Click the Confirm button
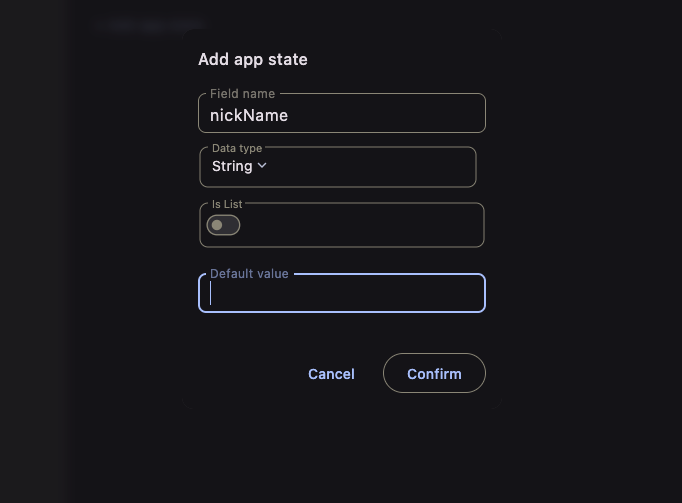682x503 pixels. point(434,373)
